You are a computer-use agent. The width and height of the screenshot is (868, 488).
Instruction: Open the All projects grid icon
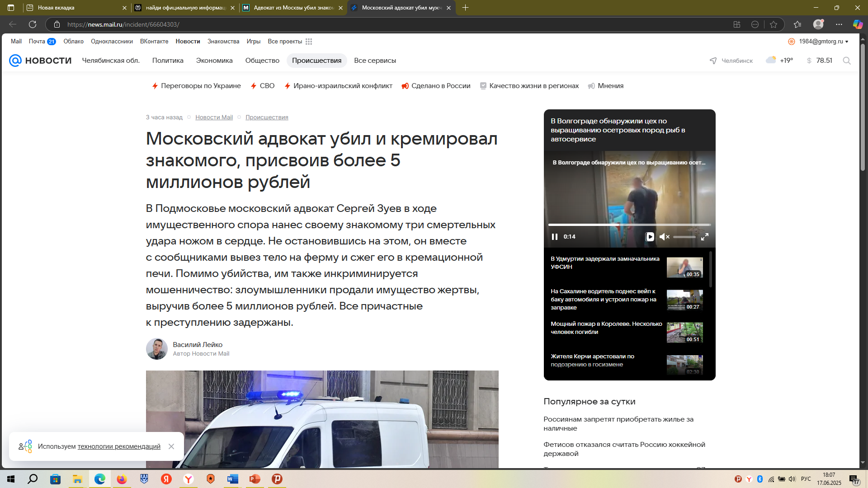pyautogui.click(x=309, y=42)
